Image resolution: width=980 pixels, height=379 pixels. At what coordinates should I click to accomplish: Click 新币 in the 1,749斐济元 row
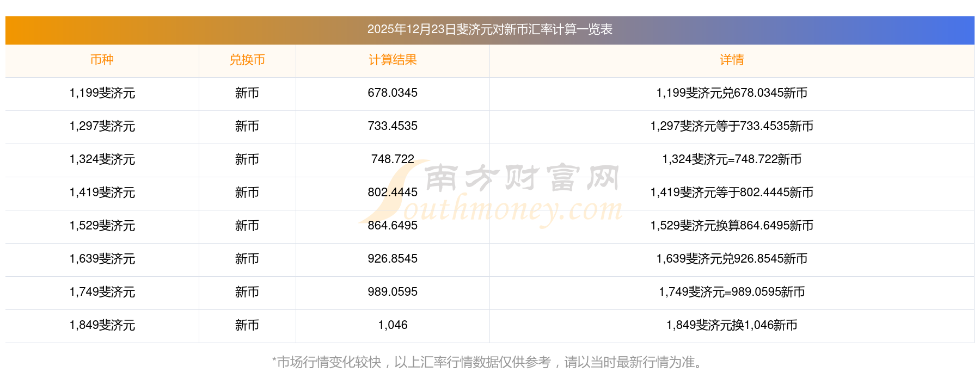point(247,292)
